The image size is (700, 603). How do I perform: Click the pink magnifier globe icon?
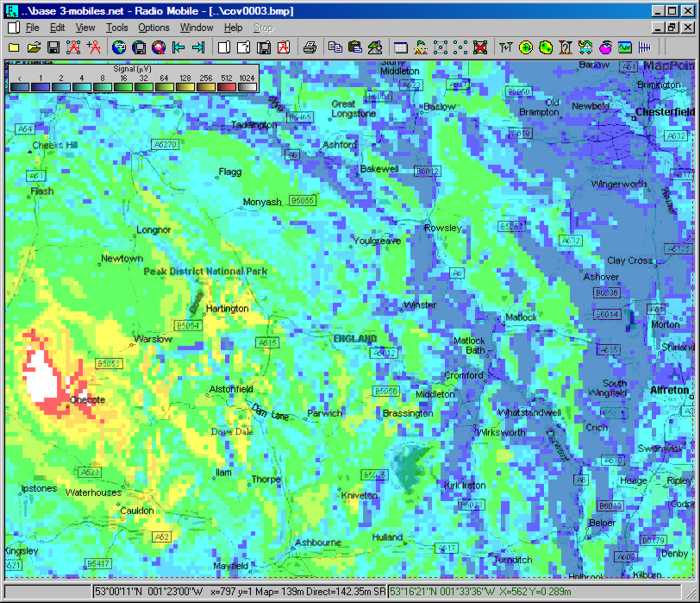pyautogui.click(x=158, y=47)
